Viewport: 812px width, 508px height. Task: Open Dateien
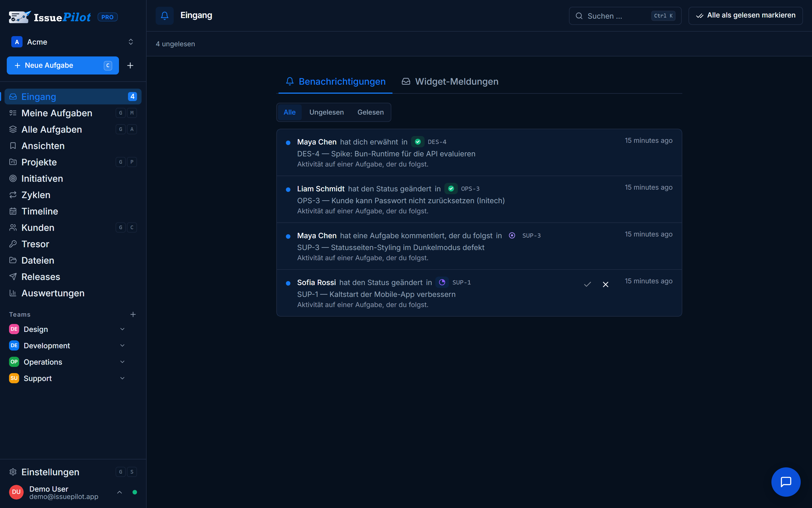pos(73,260)
